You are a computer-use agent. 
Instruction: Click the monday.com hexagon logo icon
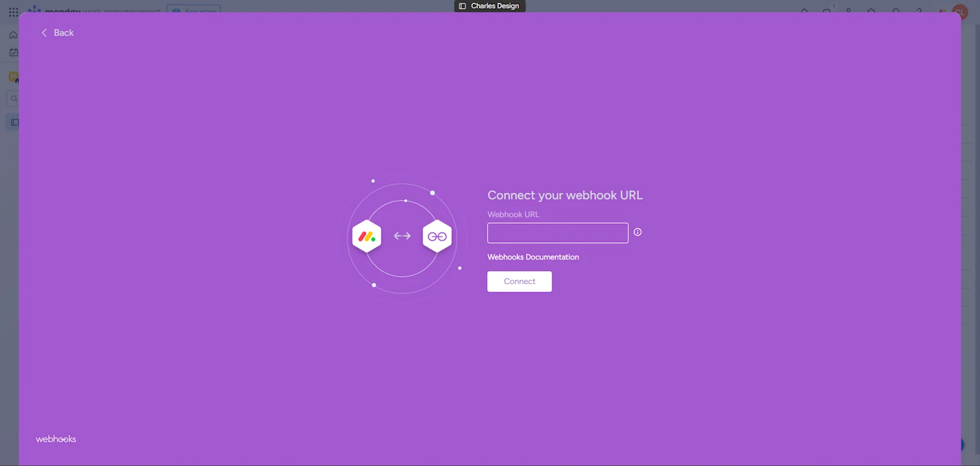(x=367, y=236)
